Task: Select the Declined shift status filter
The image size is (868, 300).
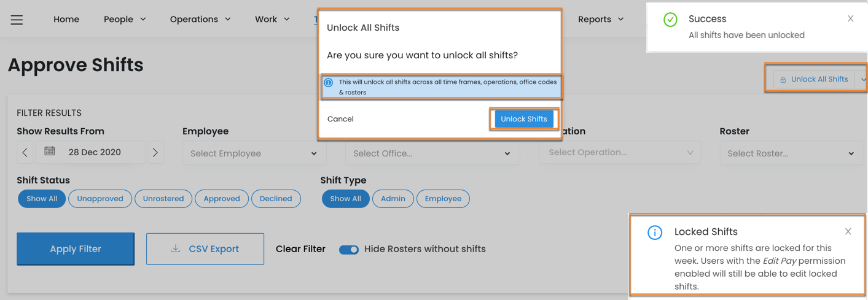Action: 276,199
